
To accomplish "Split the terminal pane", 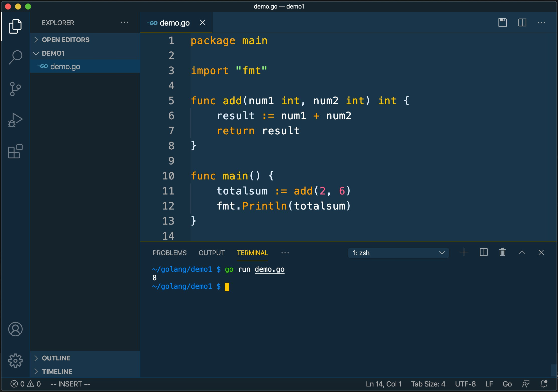I will (x=484, y=252).
